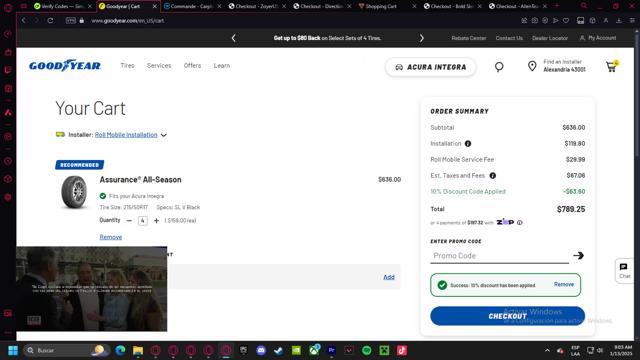Screen dimensions: 640x360
Task: Click the Get up to $80 Back banner text
Action: point(327,38)
